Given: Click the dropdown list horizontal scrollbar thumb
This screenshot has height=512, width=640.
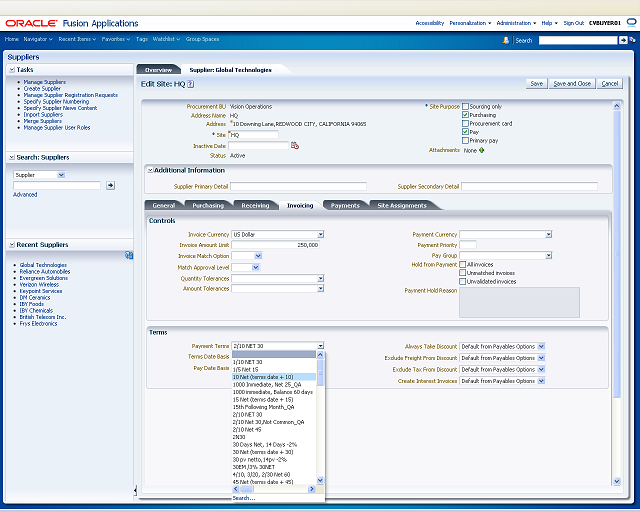Looking at the screenshot, I should pos(247,489).
